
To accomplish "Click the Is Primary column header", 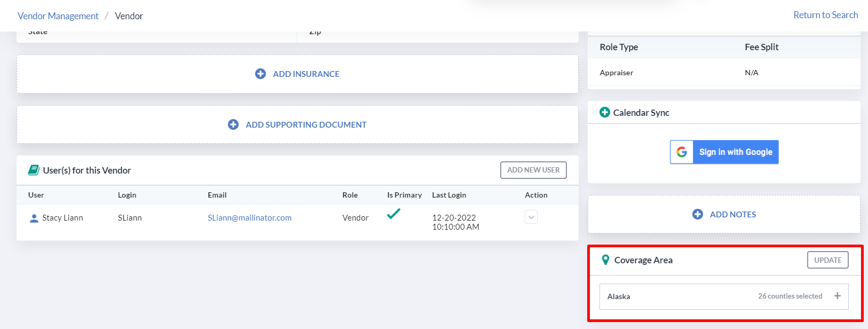I will point(405,195).
